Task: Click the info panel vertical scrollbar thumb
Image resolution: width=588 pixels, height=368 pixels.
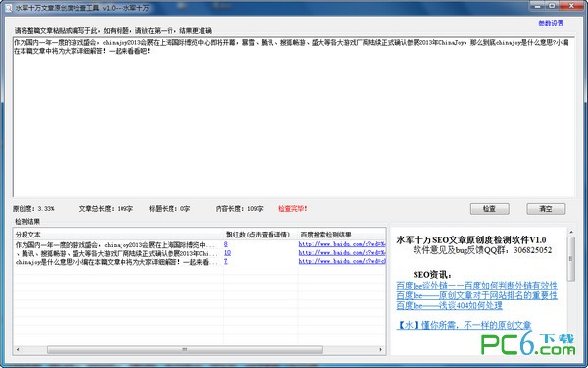Action: tap(571, 258)
